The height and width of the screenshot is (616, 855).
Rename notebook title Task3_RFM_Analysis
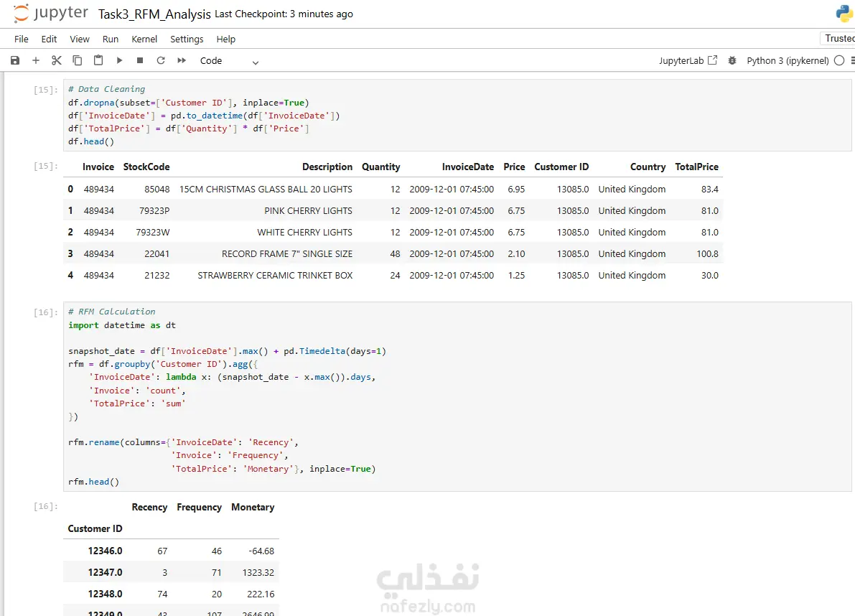click(154, 14)
